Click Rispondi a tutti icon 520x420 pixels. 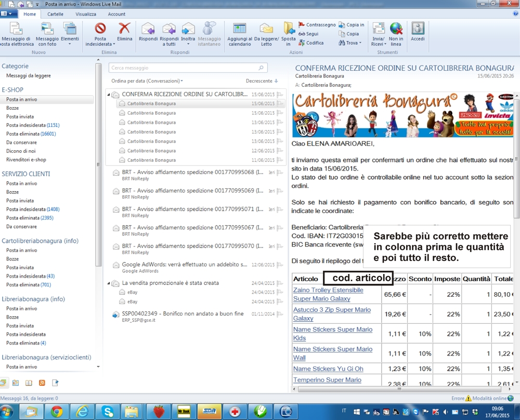169,34
